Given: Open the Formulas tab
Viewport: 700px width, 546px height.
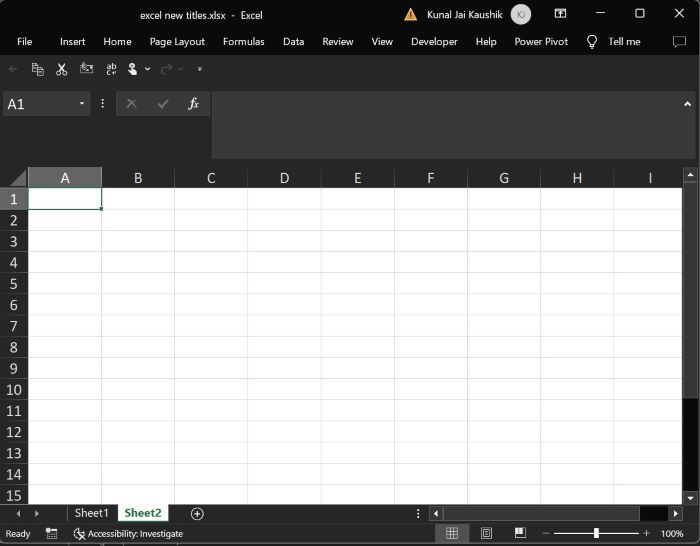Looking at the screenshot, I should click(244, 42).
